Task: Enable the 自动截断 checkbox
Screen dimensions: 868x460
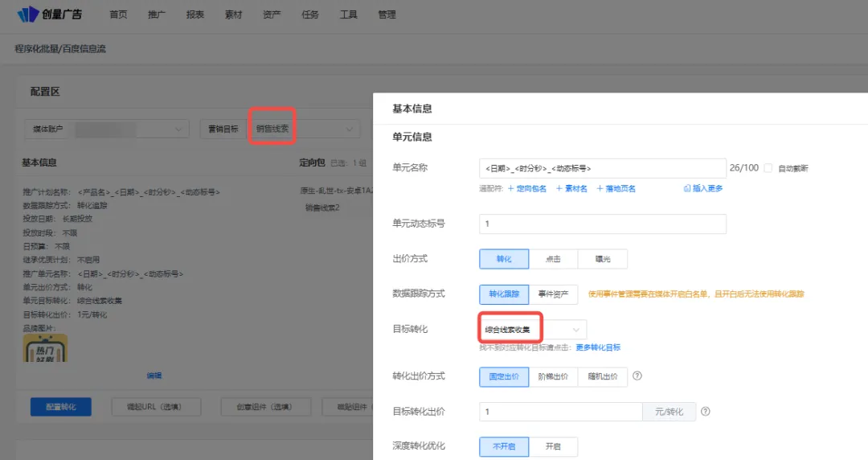Action: [768, 168]
